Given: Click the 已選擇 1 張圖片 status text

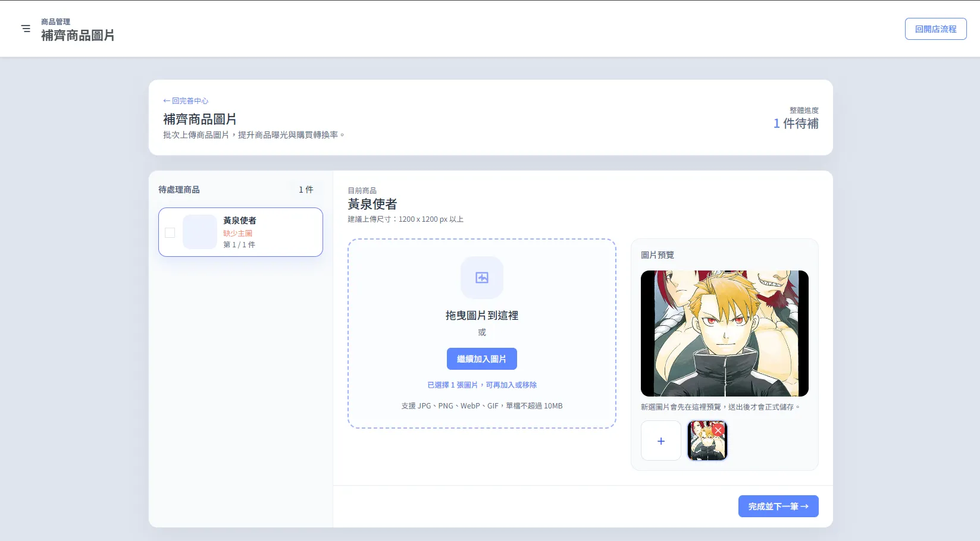Looking at the screenshot, I should [482, 385].
